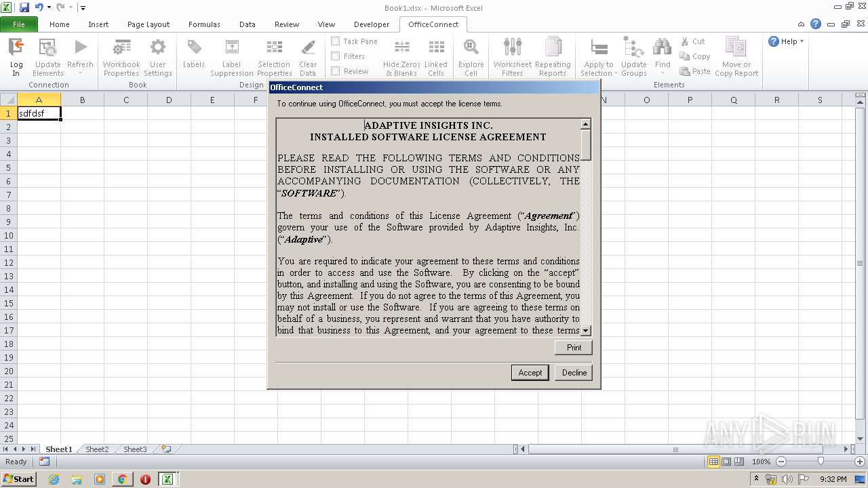This screenshot has width=868, height=488.
Task: Open Selection Properties
Action: pyautogui.click(x=275, y=57)
